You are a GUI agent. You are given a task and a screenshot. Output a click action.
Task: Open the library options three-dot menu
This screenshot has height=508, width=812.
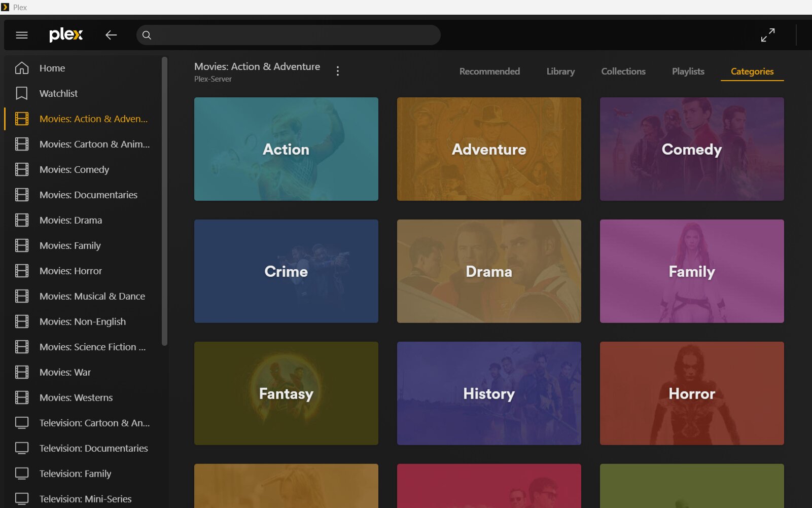tap(338, 71)
